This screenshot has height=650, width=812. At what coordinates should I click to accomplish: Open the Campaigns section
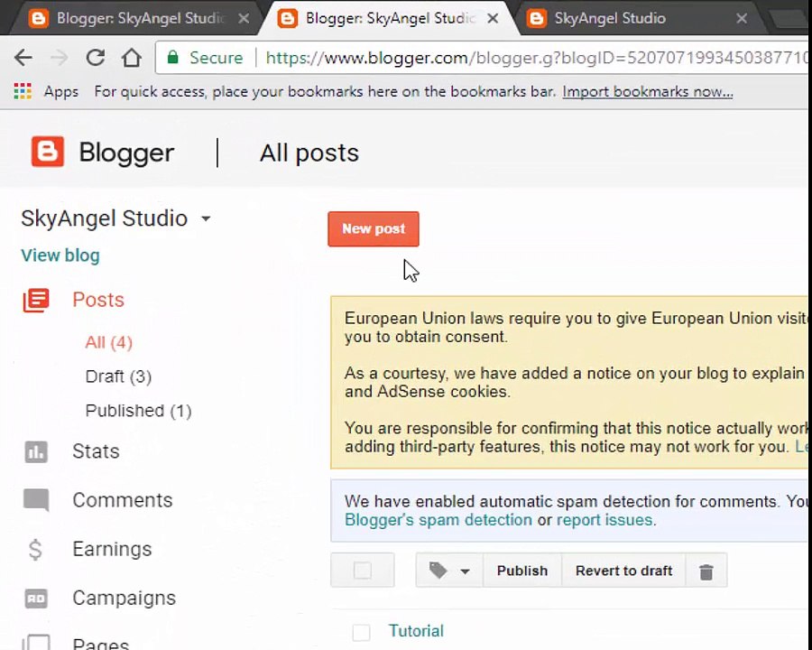[x=125, y=598]
